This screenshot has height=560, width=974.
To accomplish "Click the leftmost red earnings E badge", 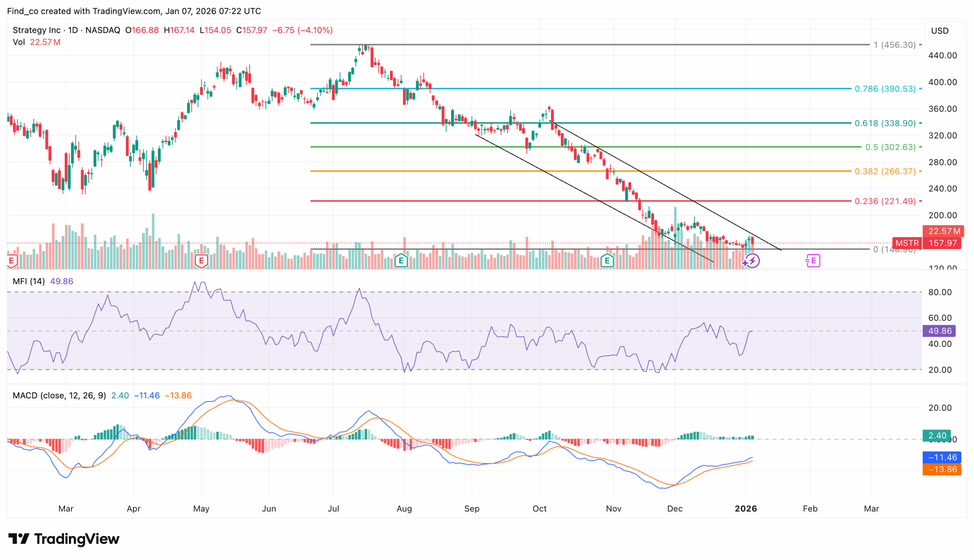I will point(11,260).
